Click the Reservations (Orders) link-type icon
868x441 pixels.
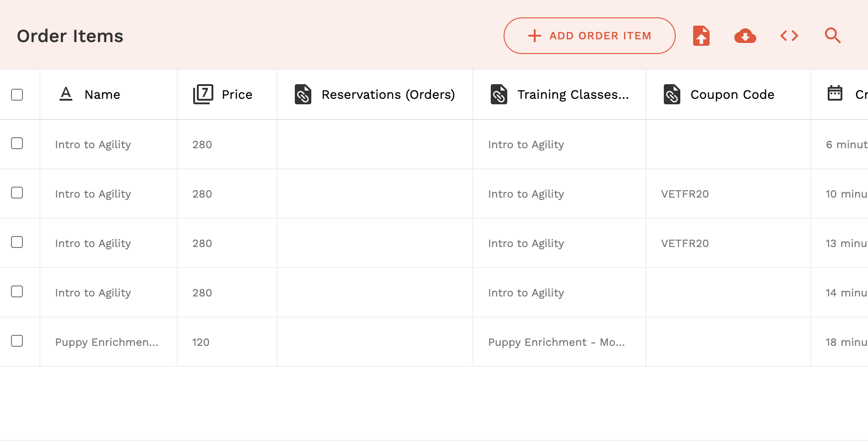point(303,94)
